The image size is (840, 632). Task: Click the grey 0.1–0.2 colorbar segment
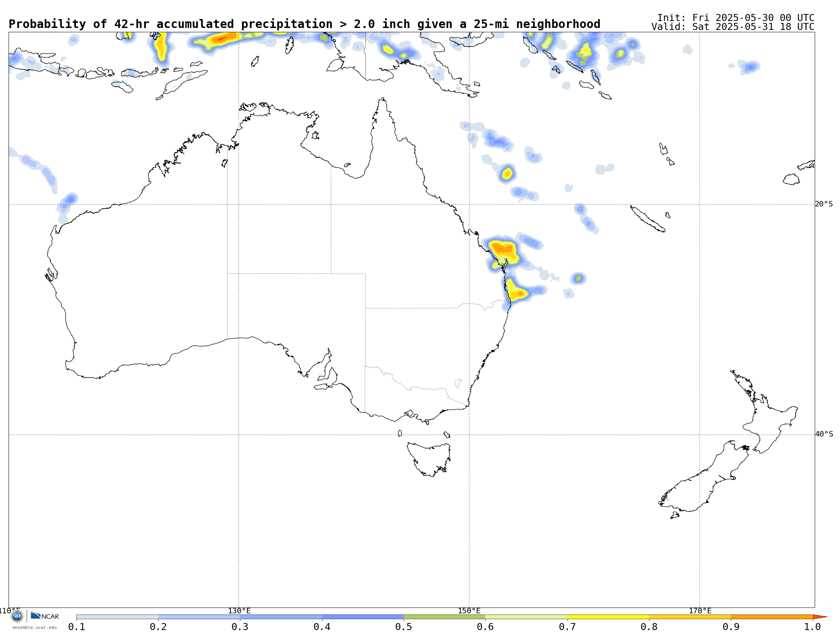[x=117, y=617]
